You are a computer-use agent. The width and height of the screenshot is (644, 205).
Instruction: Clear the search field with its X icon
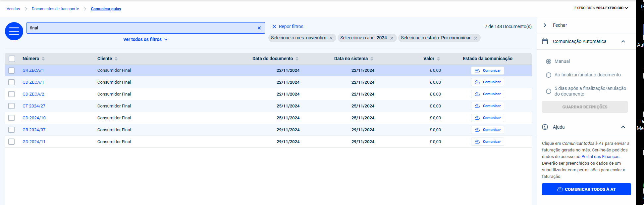click(x=259, y=28)
